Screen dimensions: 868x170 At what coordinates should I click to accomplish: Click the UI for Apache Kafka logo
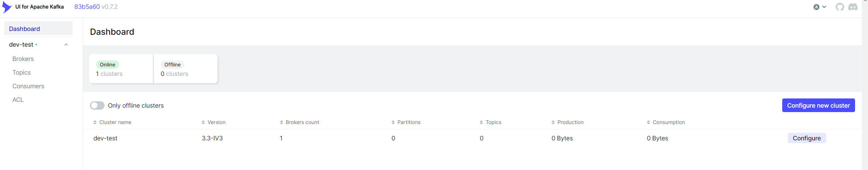[x=7, y=7]
